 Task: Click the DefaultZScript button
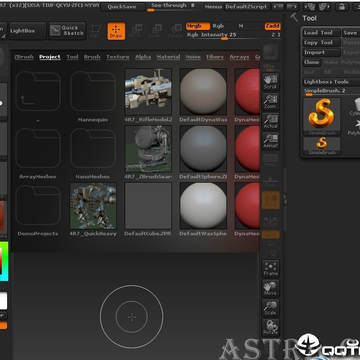point(246,7)
